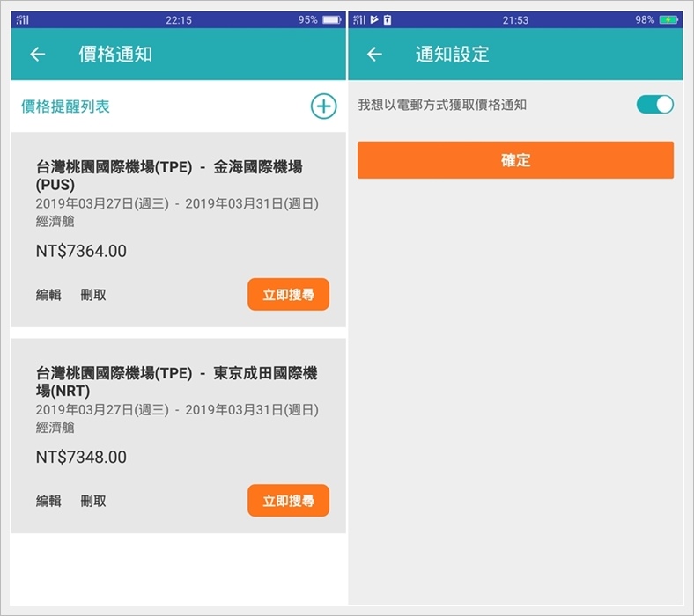Confirm notification settings with 確定 button
The width and height of the screenshot is (694, 616).
[515, 160]
